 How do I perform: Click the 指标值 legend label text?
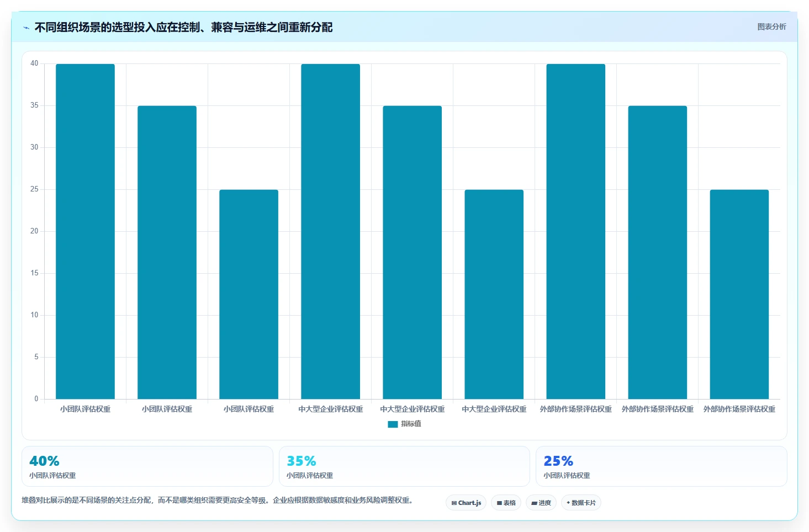pyautogui.click(x=411, y=424)
